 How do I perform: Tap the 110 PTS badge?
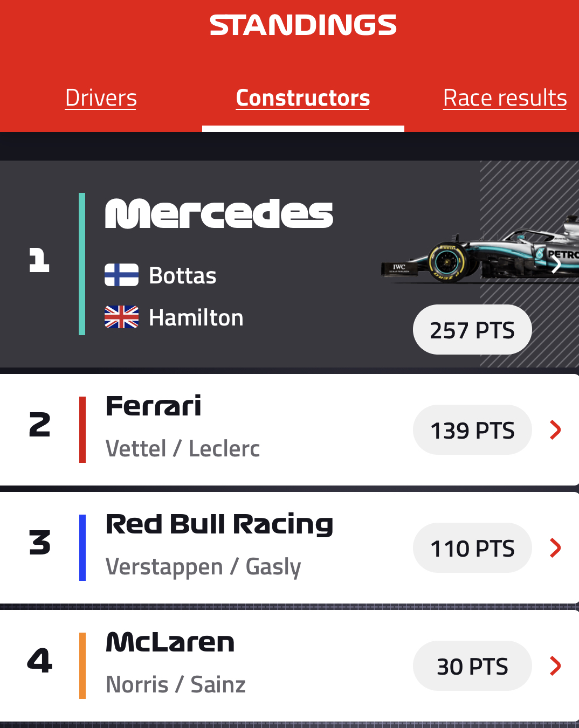(x=472, y=548)
